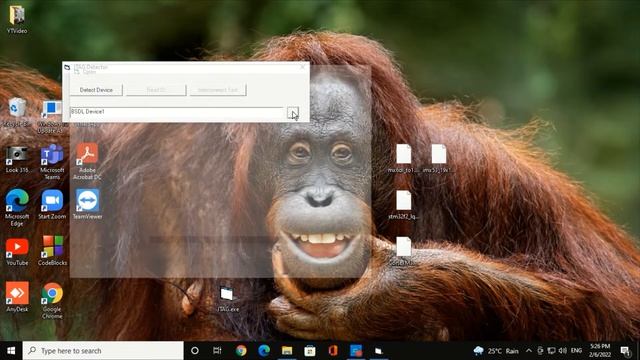Launch Google Chrome desktop shortcut
This screenshot has height=360, width=640.
52,300
